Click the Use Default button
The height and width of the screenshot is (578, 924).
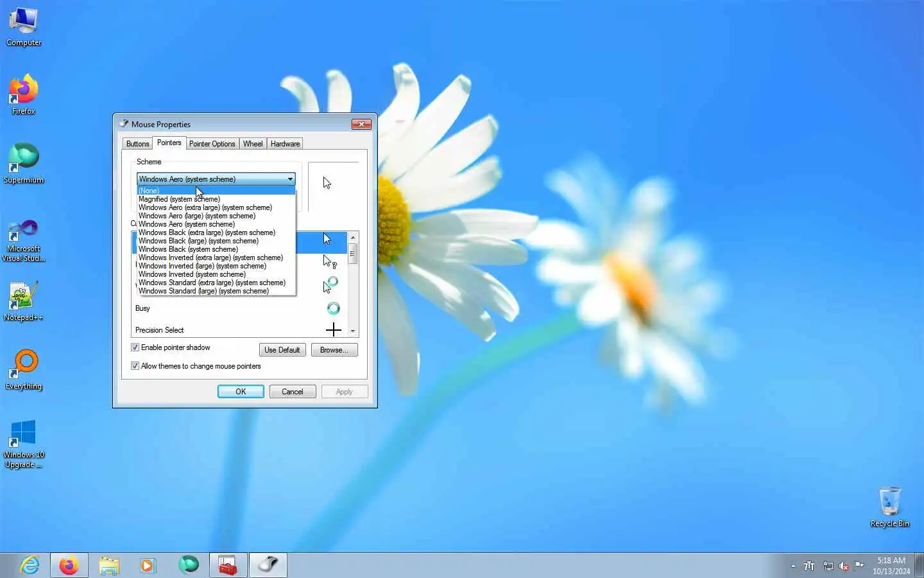coord(282,350)
